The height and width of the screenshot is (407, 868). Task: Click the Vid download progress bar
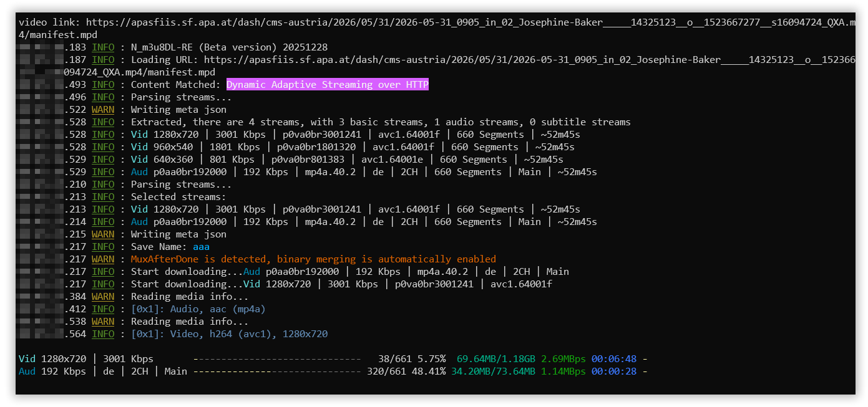click(277, 359)
